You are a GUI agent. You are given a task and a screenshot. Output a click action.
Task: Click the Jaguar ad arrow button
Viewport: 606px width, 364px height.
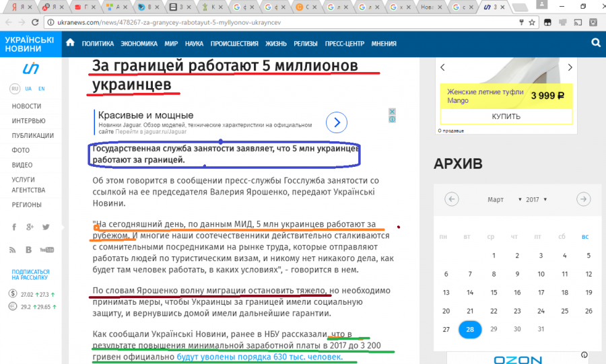point(336,122)
